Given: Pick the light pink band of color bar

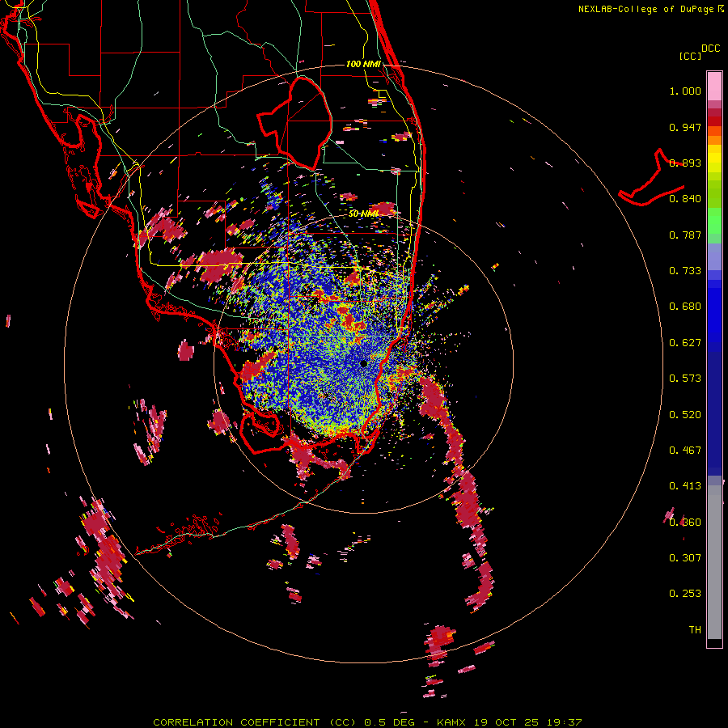Looking at the screenshot, I should (714, 87).
